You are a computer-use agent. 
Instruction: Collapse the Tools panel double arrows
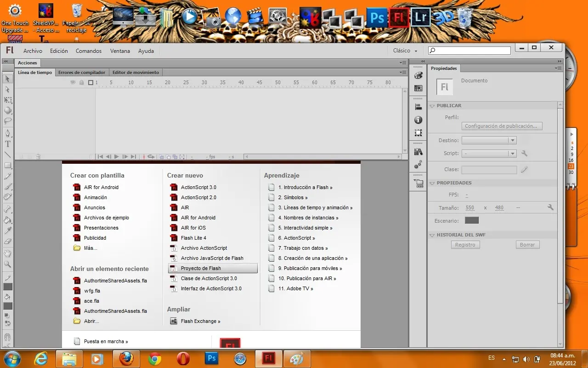[6, 61]
